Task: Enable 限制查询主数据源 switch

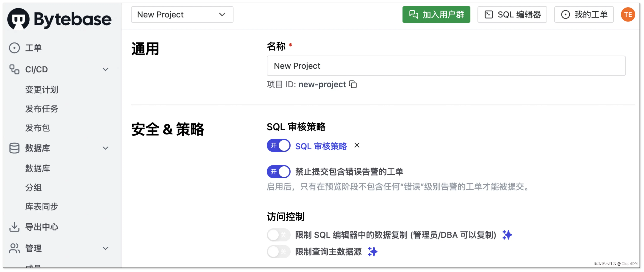Action: [279, 251]
